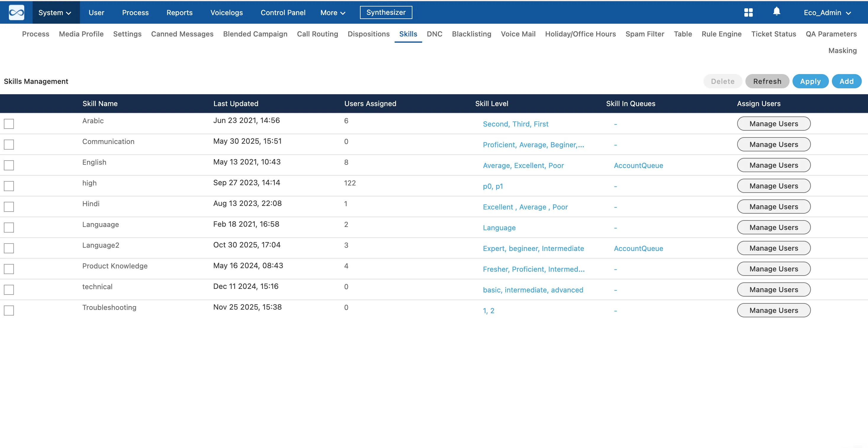The height and width of the screenshot is (448, 868).
Task: Manage users for Language2 skill
Action: click(774, 248)
